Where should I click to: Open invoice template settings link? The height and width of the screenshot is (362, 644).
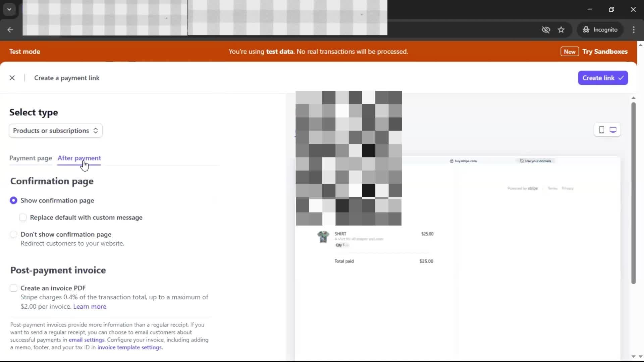(130, 348)
